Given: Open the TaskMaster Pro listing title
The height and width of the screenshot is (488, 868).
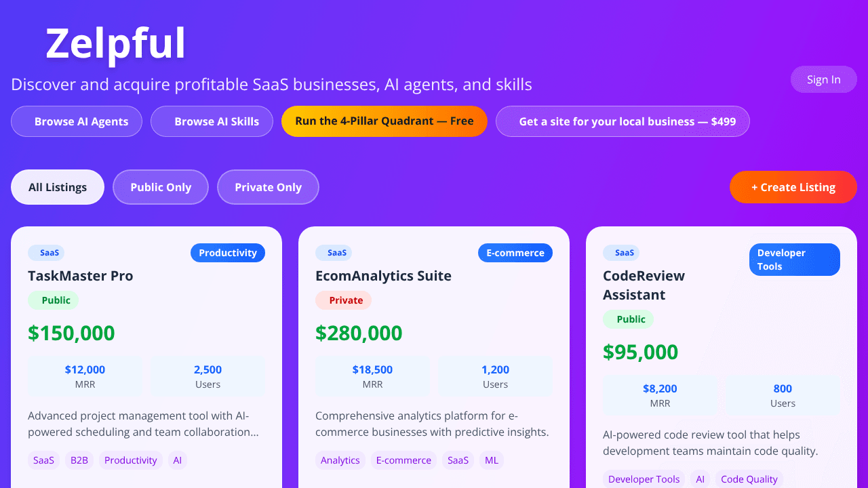Looking at the screenshot, I should click(x=81, y=276).
